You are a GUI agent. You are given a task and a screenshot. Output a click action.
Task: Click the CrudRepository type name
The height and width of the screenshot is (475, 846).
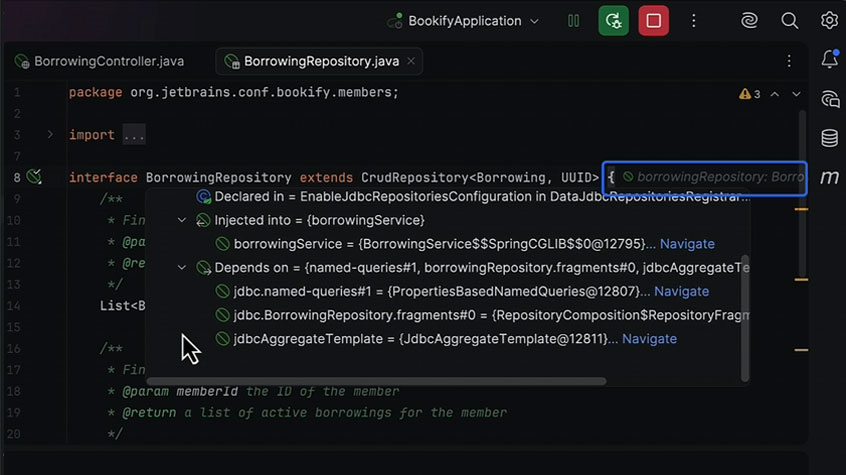point(415,178)
